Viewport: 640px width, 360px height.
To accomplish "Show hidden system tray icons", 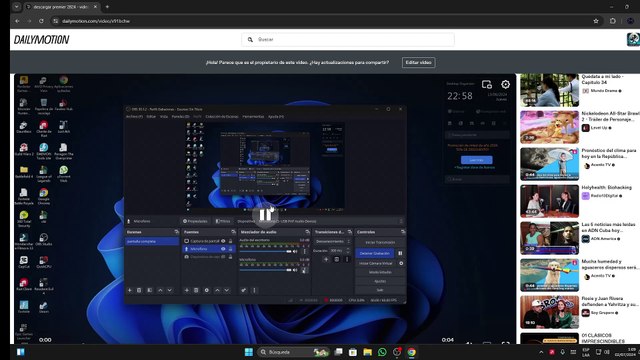I will coord(541,352).
